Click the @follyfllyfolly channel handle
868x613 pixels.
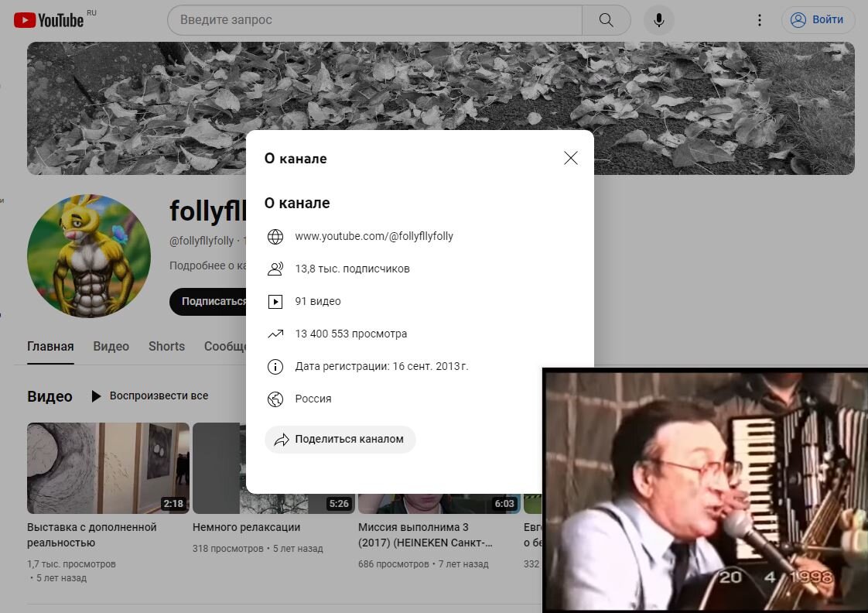click(201, 241)
